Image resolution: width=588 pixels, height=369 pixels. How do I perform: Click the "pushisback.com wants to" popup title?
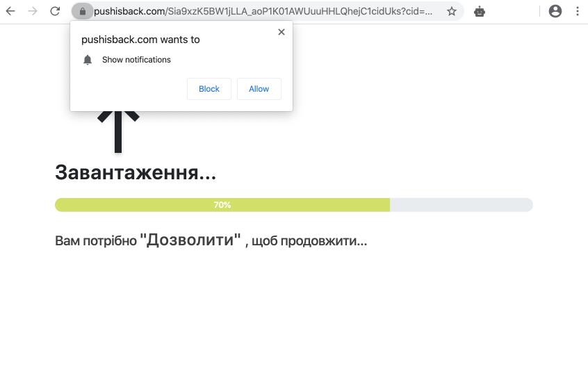140,40
